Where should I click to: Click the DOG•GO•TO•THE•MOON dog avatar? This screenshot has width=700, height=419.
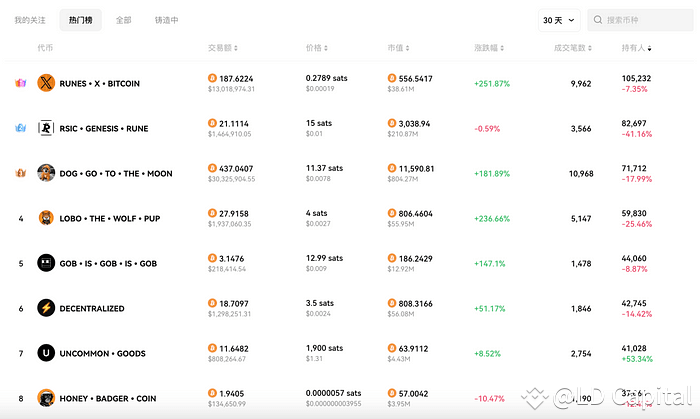45,173
